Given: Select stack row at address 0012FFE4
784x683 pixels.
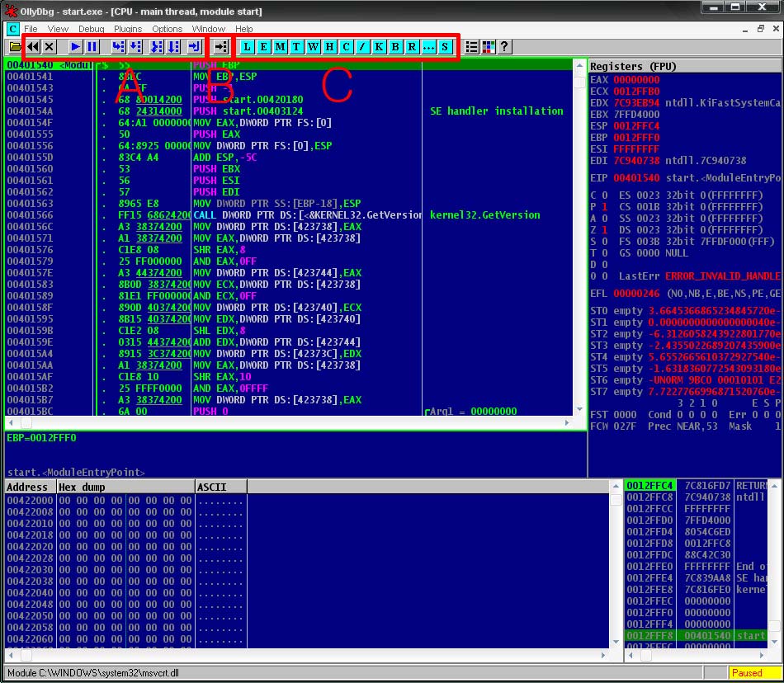Looking at the screenshot, I should coord(696,578).
